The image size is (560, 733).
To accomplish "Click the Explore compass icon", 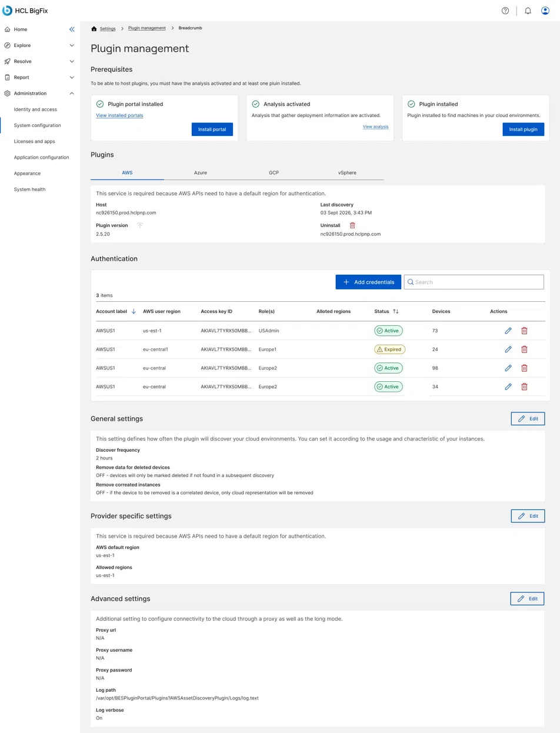I will click(x=7, y=45).
